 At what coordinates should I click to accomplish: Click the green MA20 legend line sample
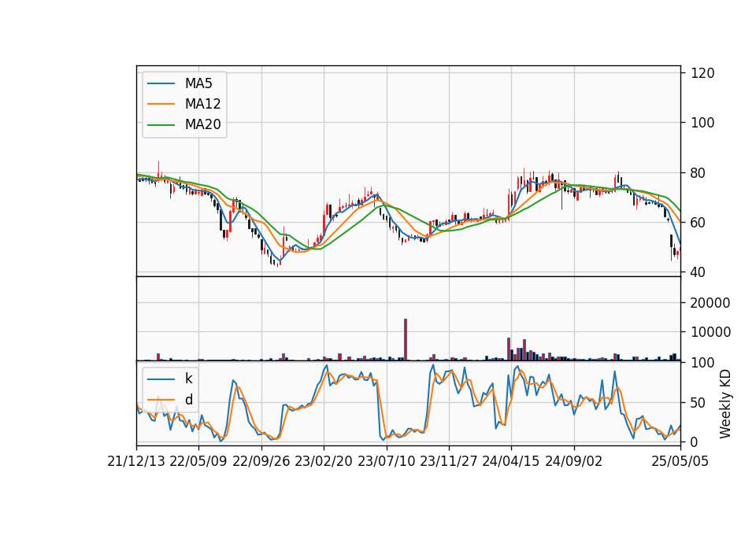161,125
